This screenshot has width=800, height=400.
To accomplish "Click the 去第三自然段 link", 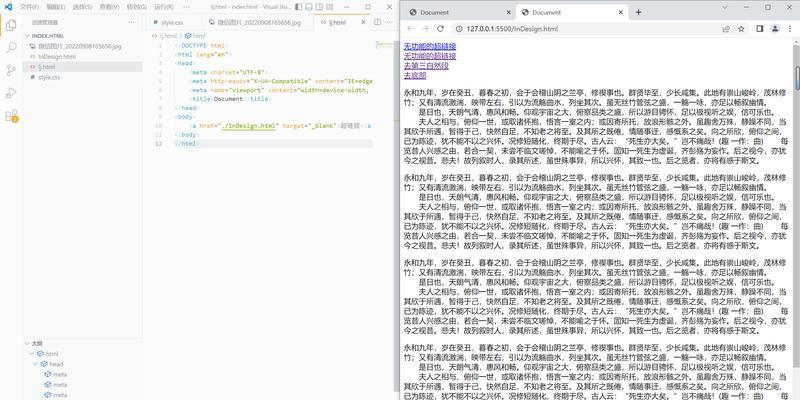I will pos(426,66).
